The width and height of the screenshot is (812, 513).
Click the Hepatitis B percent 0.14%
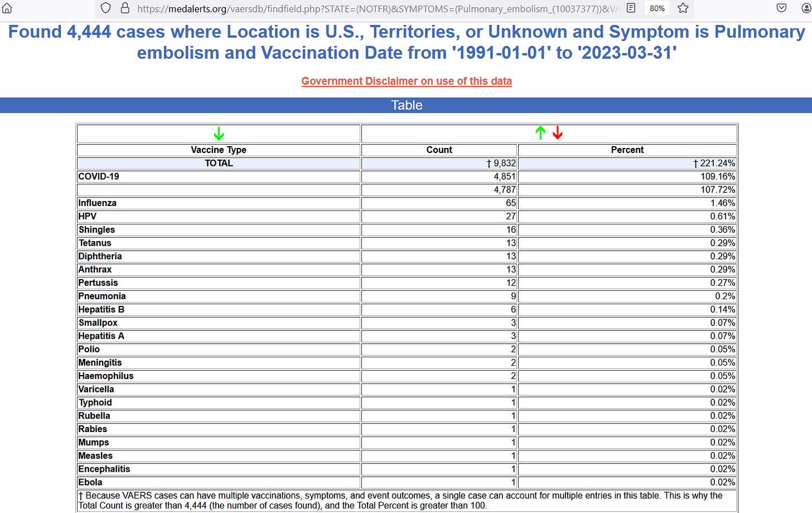[x=723, y=310]
